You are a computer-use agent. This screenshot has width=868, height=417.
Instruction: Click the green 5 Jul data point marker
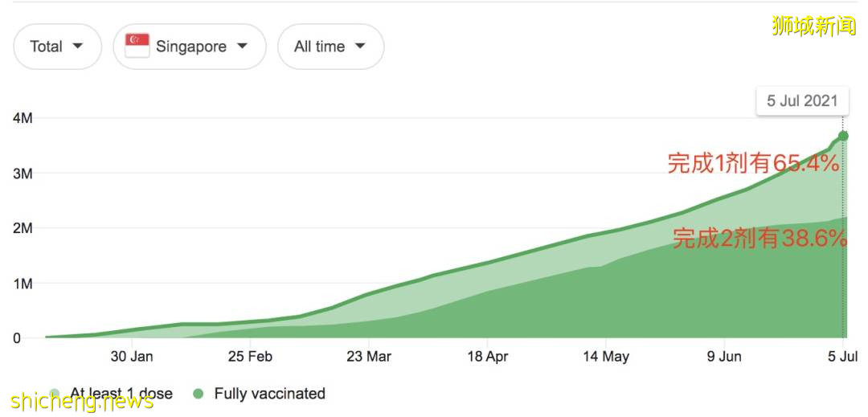842,136
